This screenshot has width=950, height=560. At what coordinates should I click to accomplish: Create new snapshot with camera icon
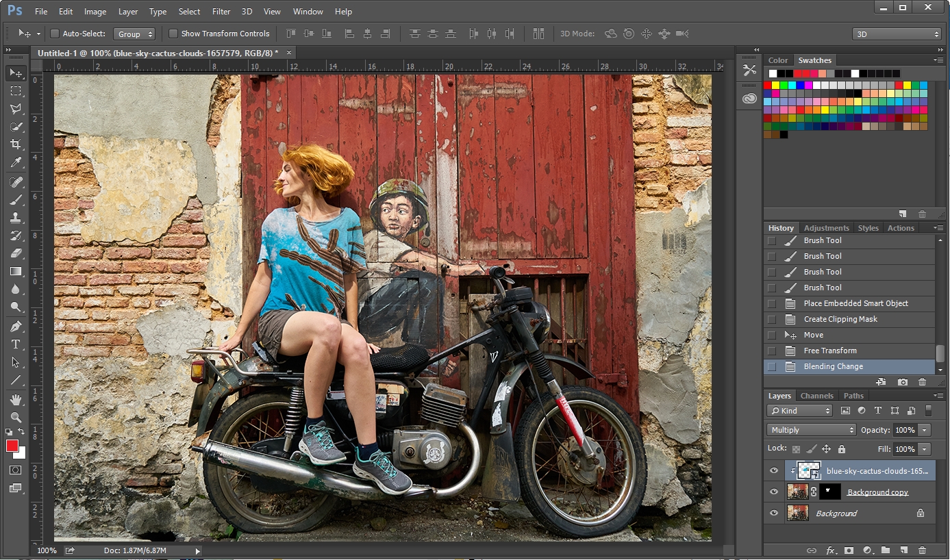tap(903, 382)
